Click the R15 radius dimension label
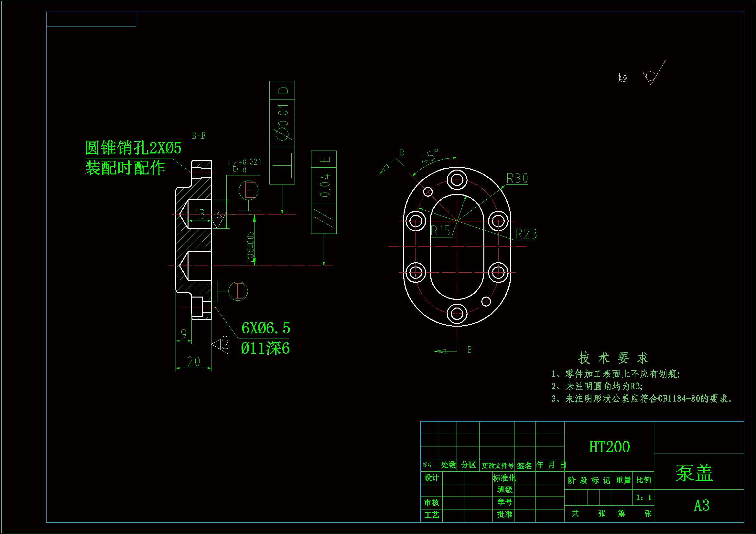Image resolution: width=756 pixels, height=534 pixels. pos(440,231)
